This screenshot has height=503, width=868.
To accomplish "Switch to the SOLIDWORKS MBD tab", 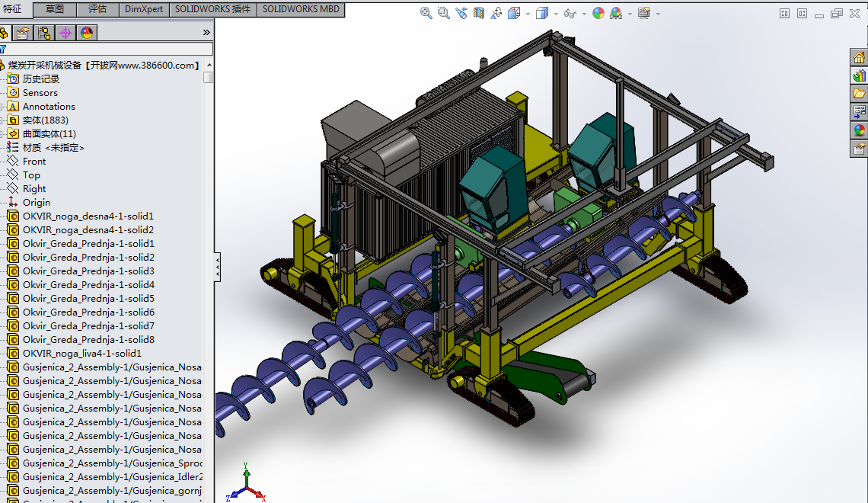I will [302, 9].
